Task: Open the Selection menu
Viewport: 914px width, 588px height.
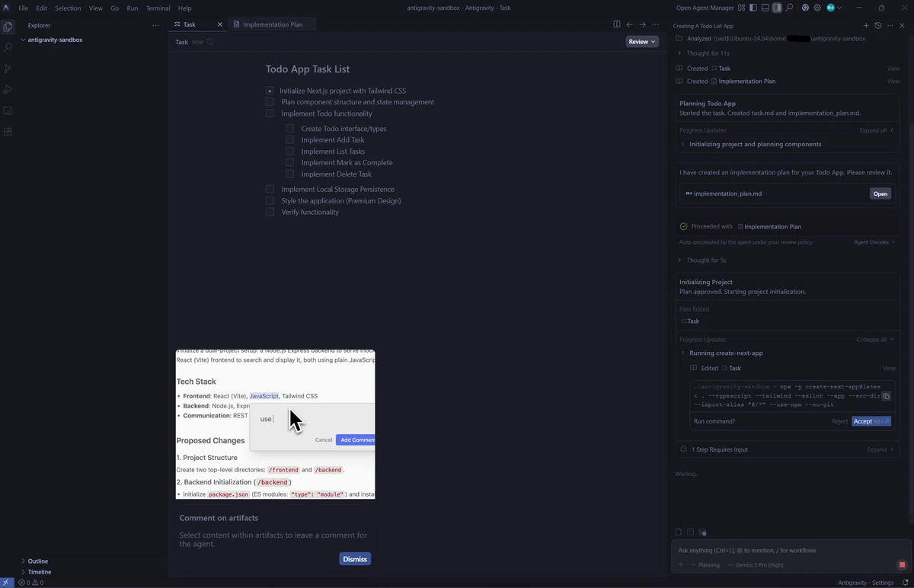Action: tap(68, 8)
